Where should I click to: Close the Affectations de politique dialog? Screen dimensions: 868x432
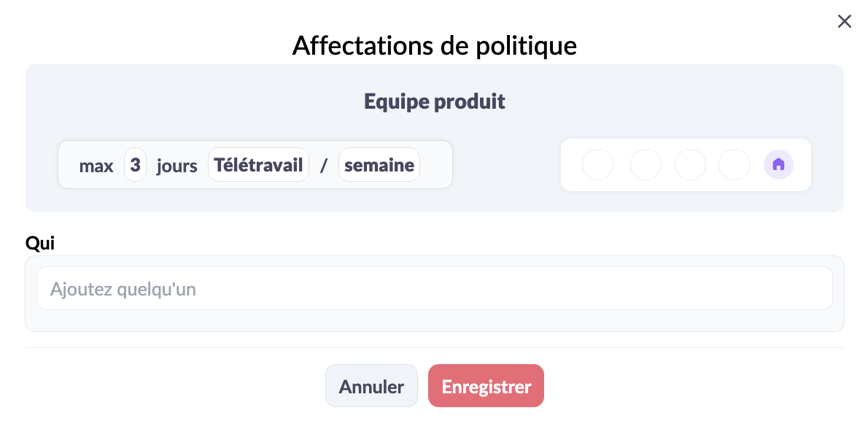[844, 21]
